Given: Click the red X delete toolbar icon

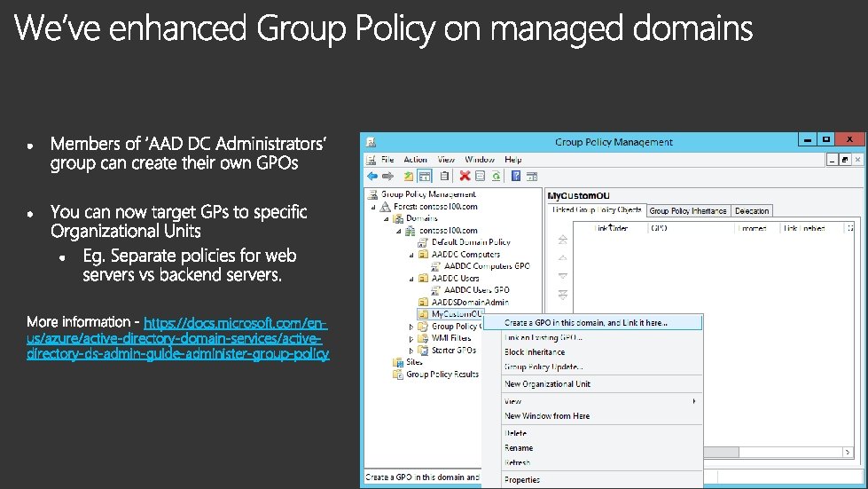Looking at the screenshot, I should coord(465,176).
